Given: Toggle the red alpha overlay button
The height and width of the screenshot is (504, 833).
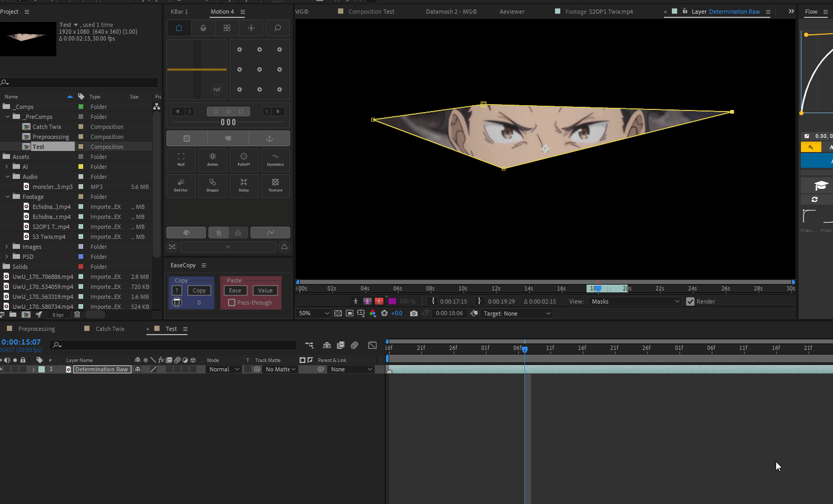Looking at the screenshot, I should point(379,301).
